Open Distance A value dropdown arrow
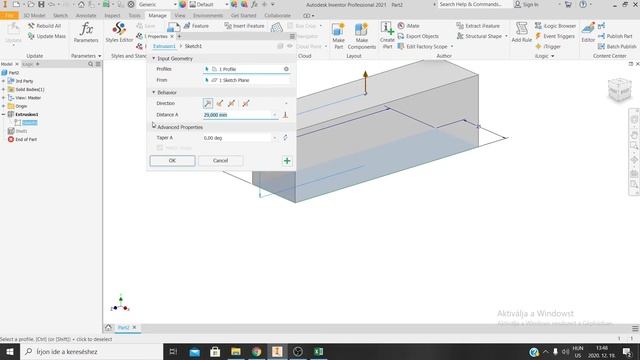 pyautogui.click(x=275, y=115)
